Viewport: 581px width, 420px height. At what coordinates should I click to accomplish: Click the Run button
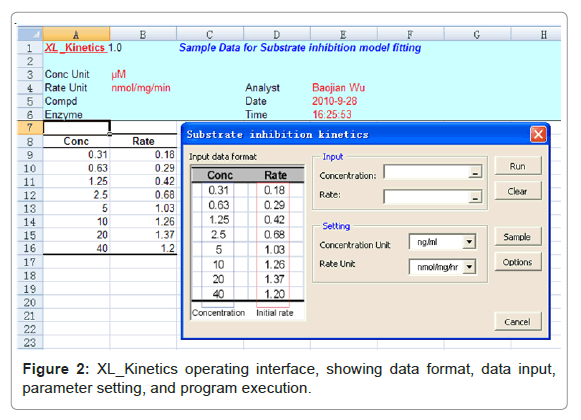[518, 166]
